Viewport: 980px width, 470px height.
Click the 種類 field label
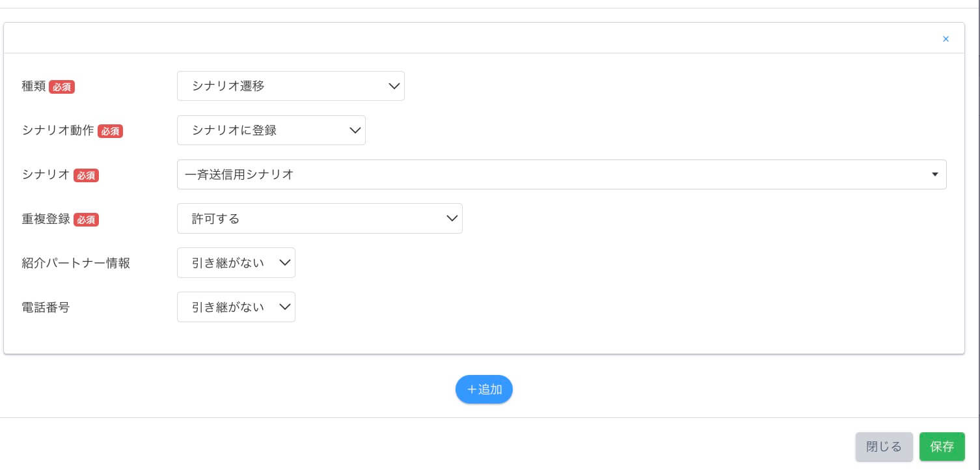tap(34, 86)
